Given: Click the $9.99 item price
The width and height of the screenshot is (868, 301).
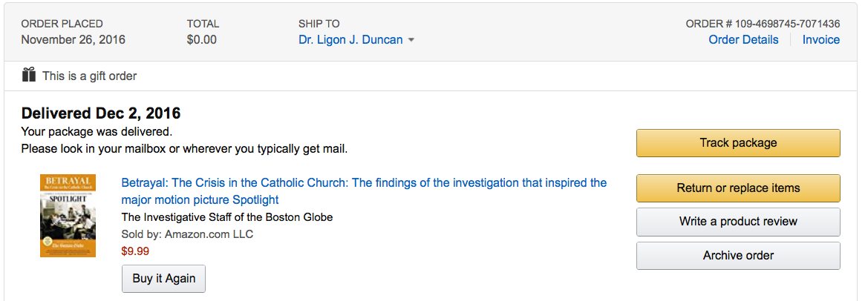Looking at the screenshot, I should (135, 251).
